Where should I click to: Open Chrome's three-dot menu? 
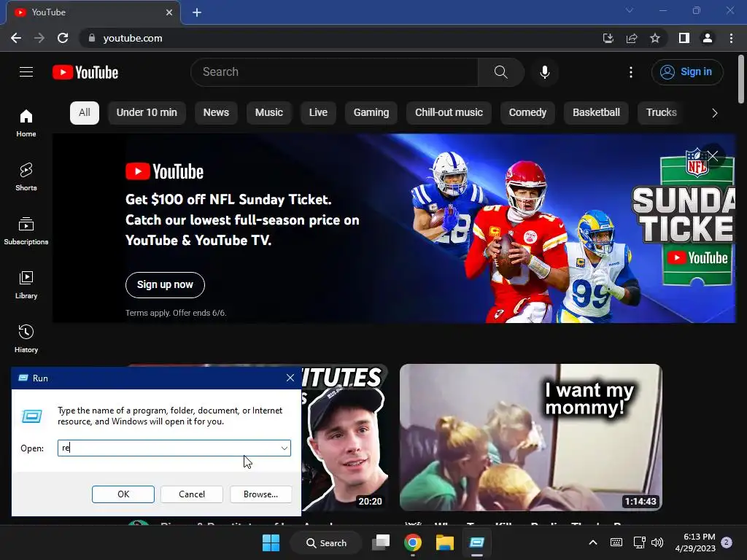[x=731, y=38]
